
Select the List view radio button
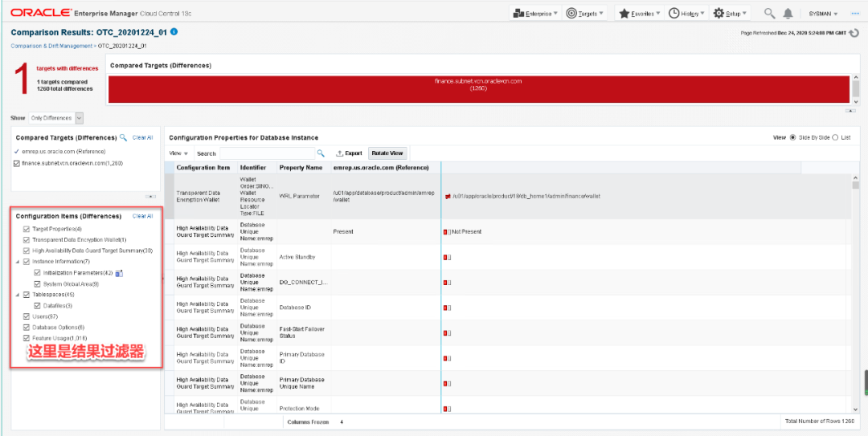tap(835, 138)
